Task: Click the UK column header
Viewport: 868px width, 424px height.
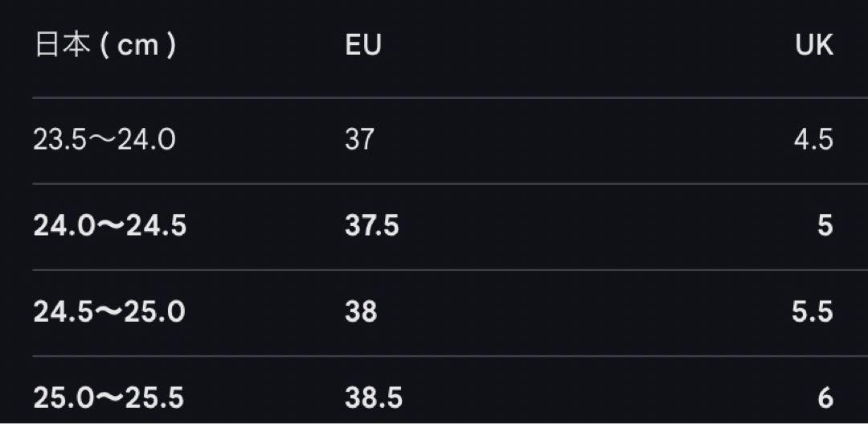Action: 813,45
